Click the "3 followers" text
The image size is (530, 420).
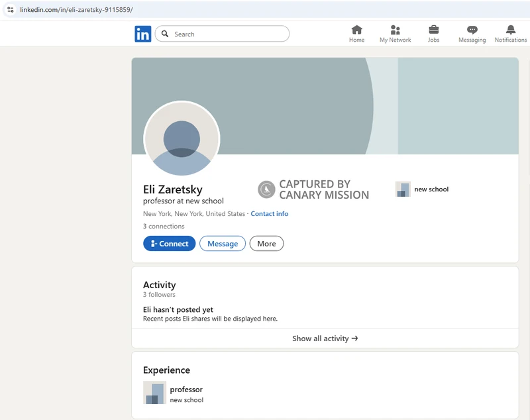tap(159, 295)
